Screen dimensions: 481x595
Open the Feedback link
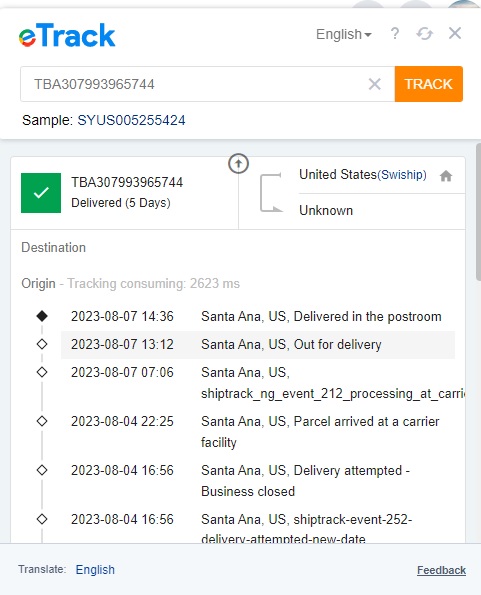(x=441, y=570)
